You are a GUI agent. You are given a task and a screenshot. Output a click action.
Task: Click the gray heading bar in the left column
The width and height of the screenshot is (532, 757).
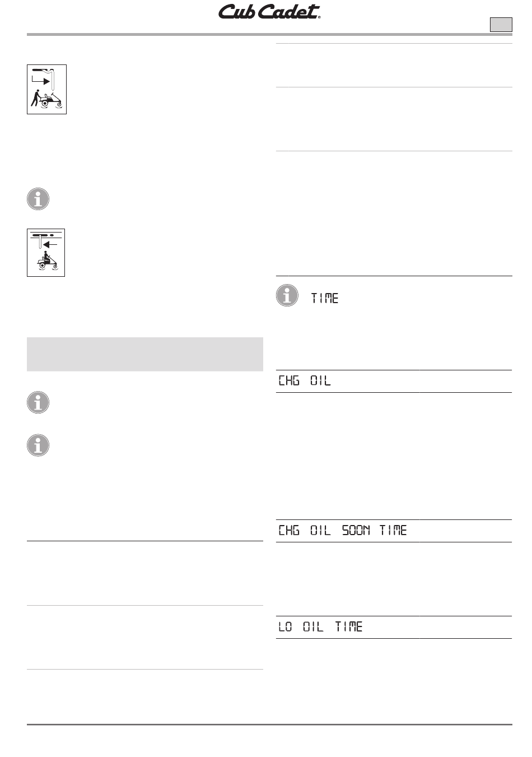[144, 354]
